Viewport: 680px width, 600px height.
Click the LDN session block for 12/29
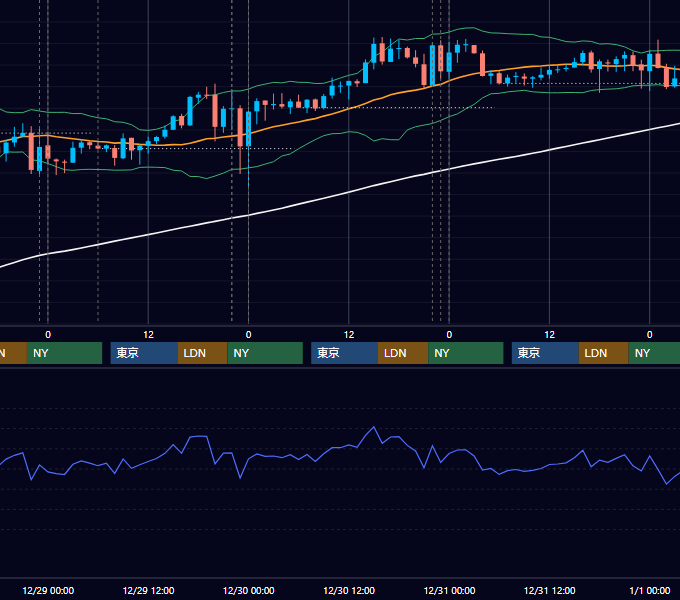coord(202,353)
